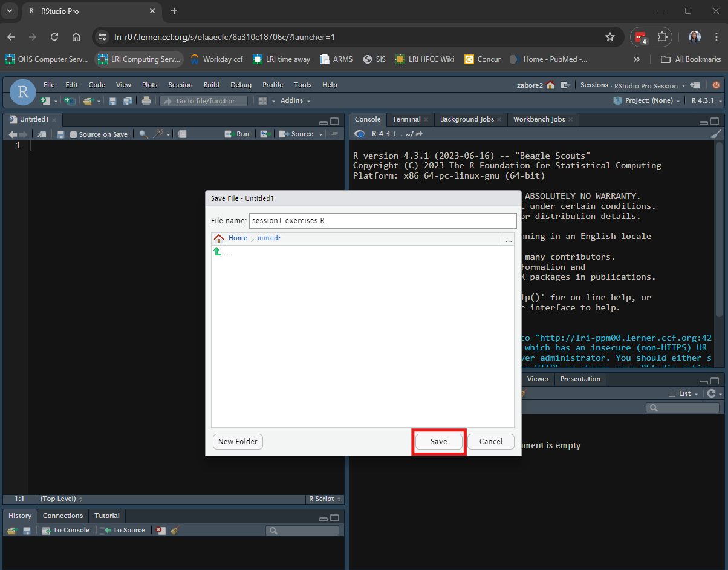Viewport: 728px width, 570px height.
Task: Go to Home in the dialog breadcrumb
Action: 238,238
